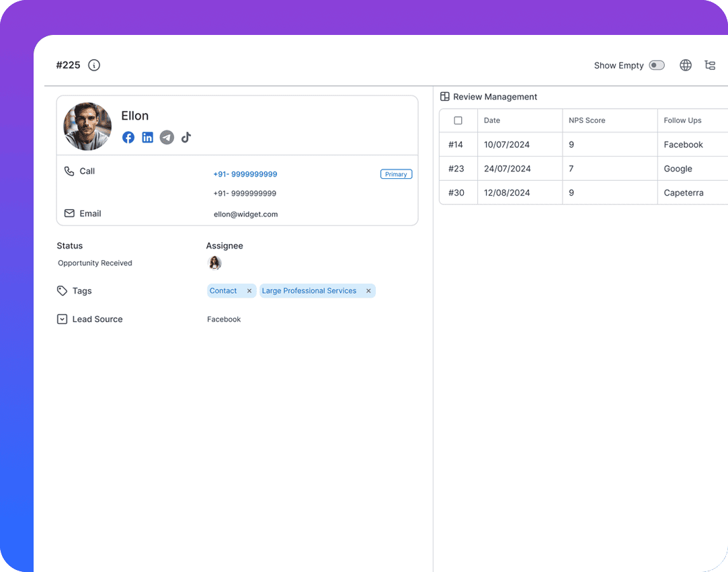Open Ellon's LinkedIn profile icon
This screenshot has width=728, height=572.
click(x=148, y=137)
